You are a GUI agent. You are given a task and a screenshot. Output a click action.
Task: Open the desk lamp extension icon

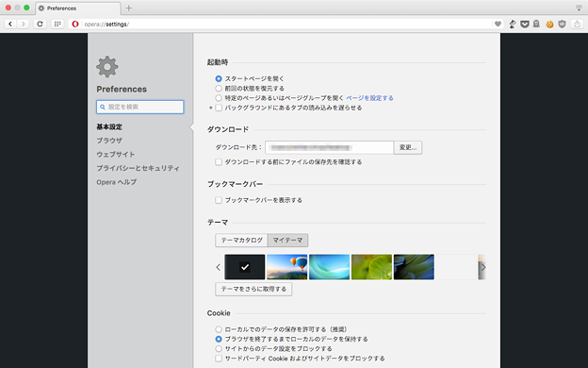[x=513, y=24]
